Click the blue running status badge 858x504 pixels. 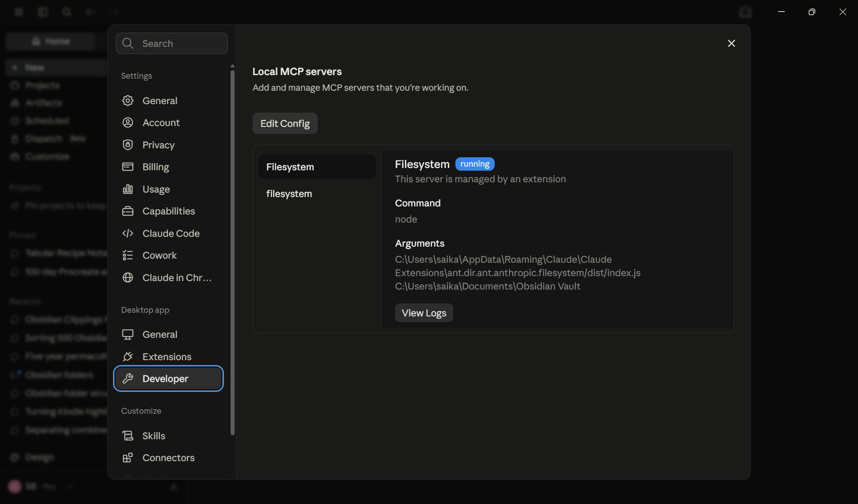tap(475, 164)
